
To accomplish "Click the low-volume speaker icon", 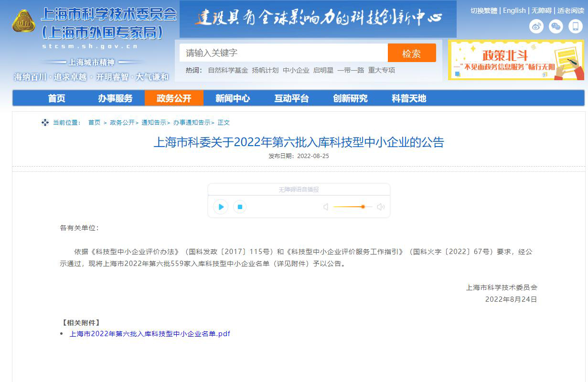I will (x=325, y=206).
